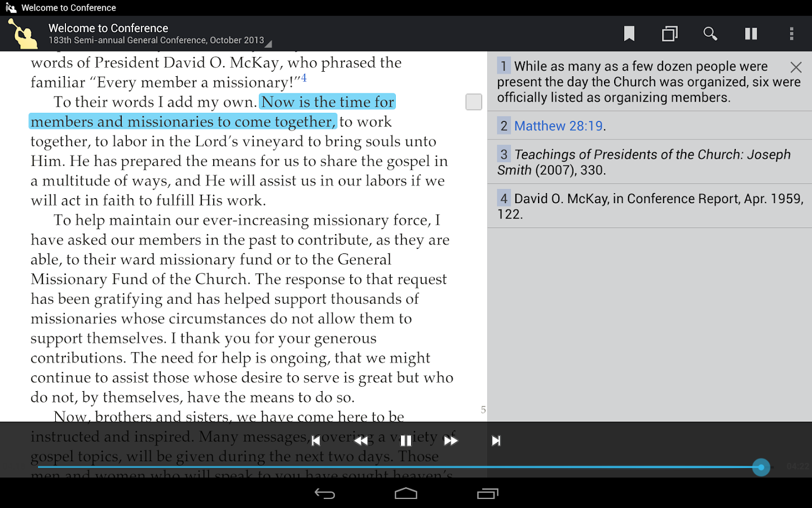Open the overflow menu (three dots)
812x508 pixels.
coord(792,34)
